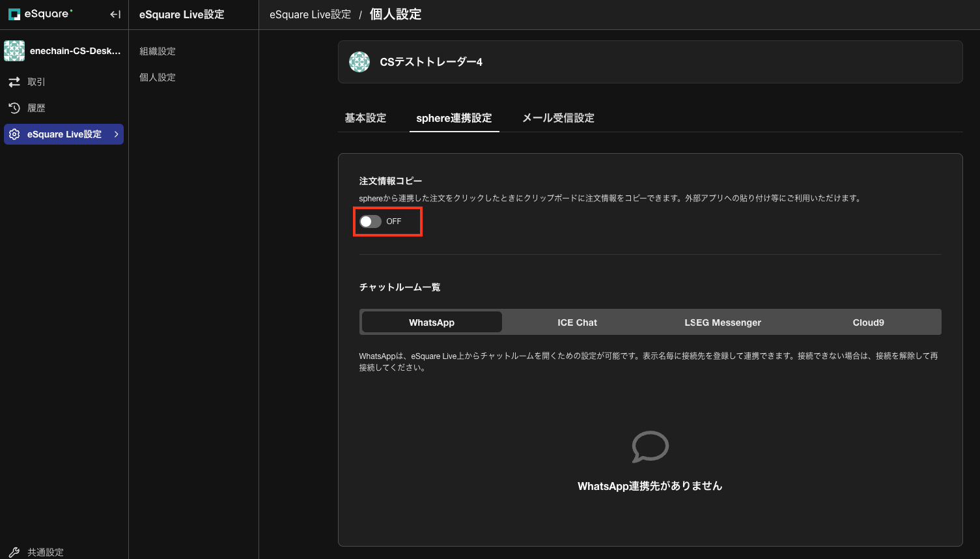Select the Cloud9 tab

click(x=869, y=322)
